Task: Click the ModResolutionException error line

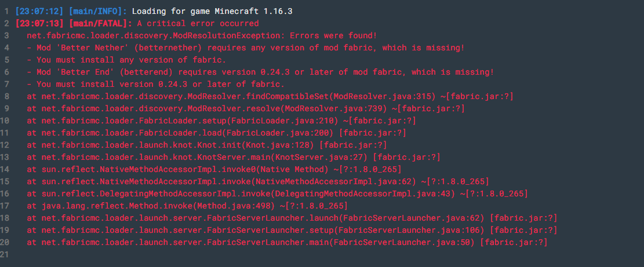Action: (x=202, y=35)
